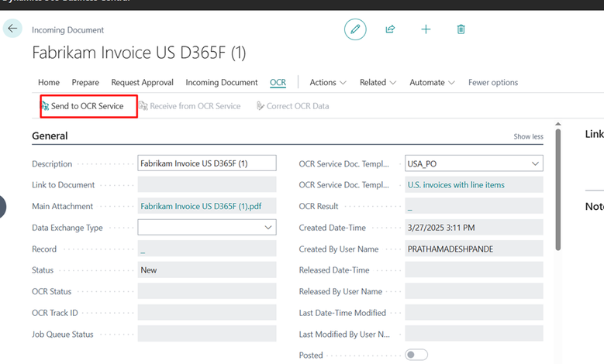The width and height of the screenshot is (604, 364).
Task: Toggle the Posted switch
Action: pyautogui.click(x=416, y=355)
